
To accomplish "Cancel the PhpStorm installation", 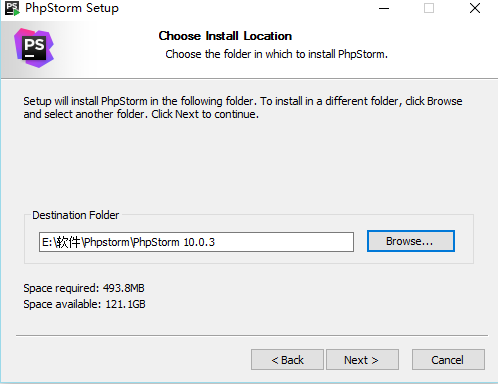I will point(448,360).
